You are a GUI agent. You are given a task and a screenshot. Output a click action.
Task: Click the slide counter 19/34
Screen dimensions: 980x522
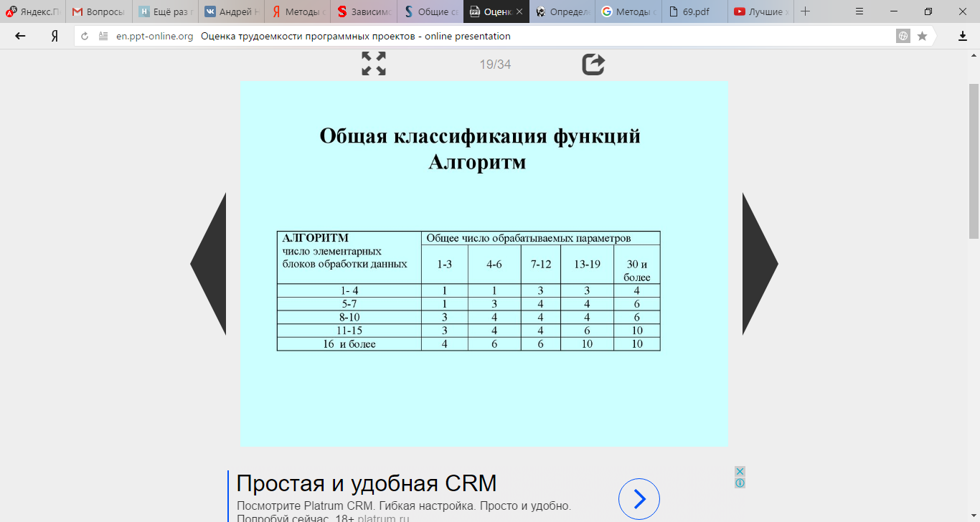coord(495,65)
